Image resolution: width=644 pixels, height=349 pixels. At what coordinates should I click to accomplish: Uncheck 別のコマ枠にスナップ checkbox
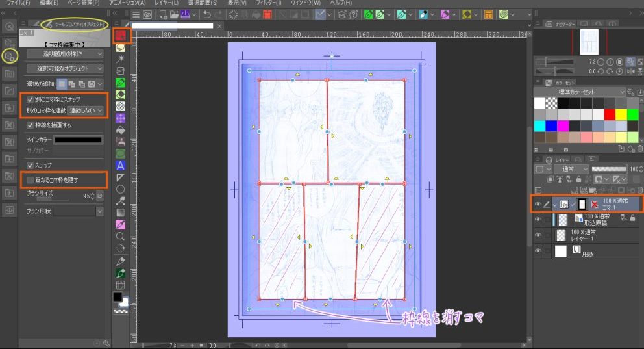tap(30, 100)
